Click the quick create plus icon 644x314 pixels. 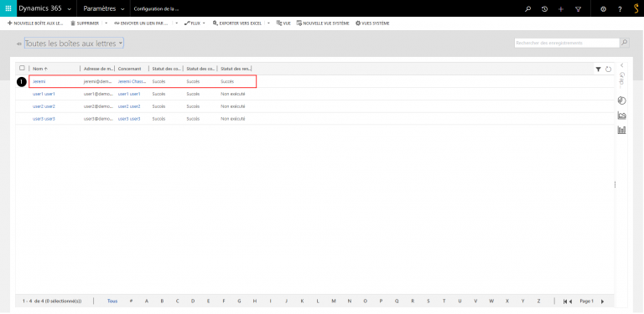tap(561, 8)
